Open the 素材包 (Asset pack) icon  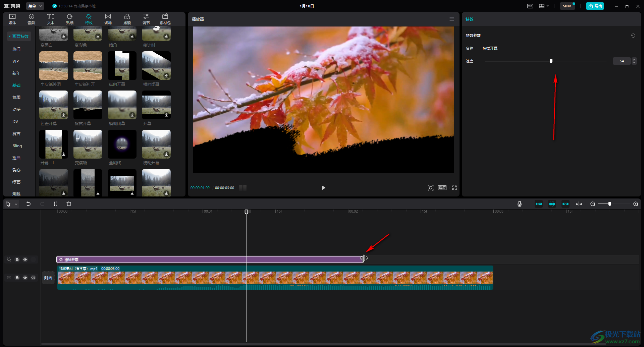(x=165, y=19)
